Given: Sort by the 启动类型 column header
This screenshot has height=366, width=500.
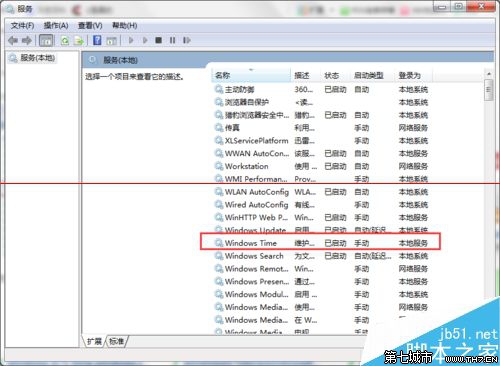Looking at the screenshot, I should point(373,75).
